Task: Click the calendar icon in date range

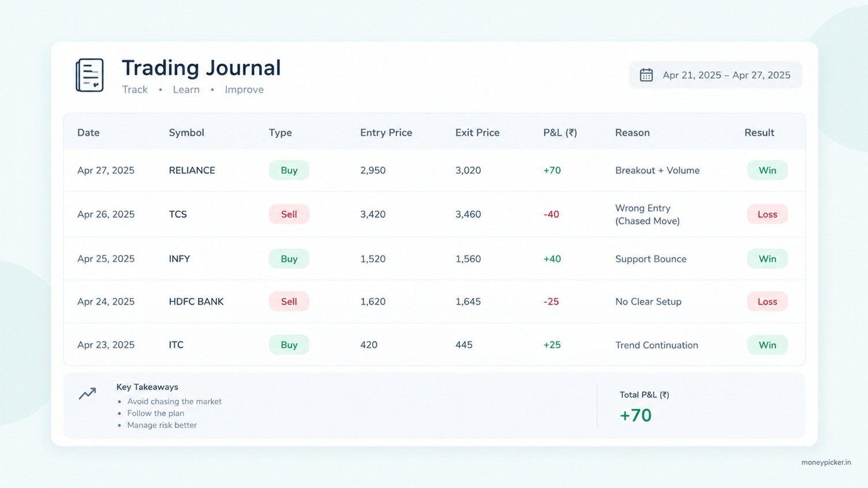Action: (646, 75)
